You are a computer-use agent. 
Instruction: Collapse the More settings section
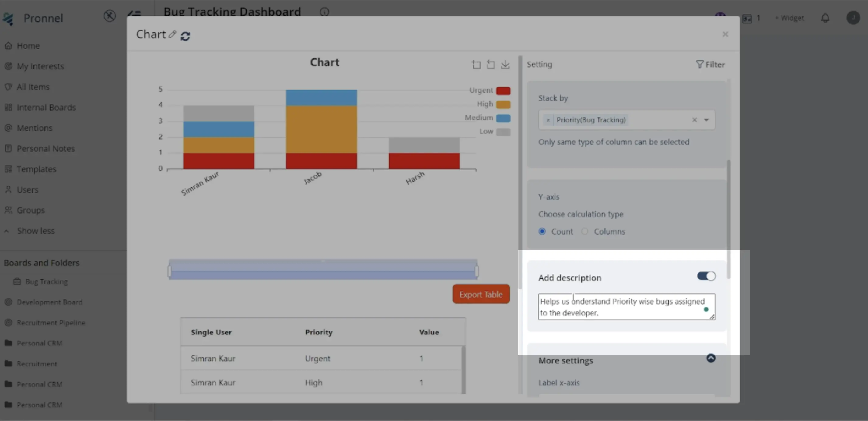711,358
